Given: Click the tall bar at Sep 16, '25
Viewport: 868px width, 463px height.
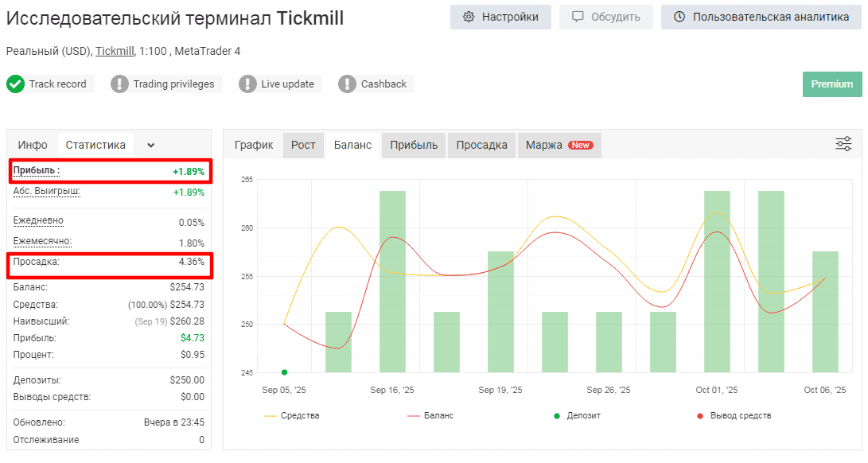Looking at the screenshot, I should 392,282.
